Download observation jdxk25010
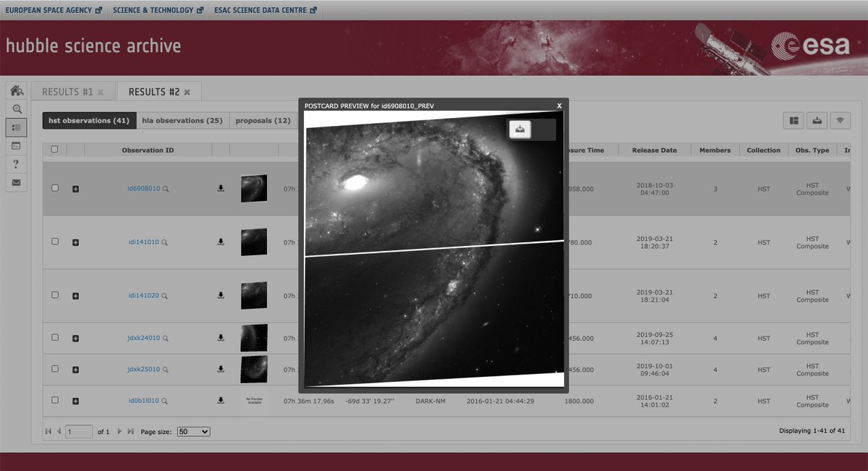868x471 pixels. pyautogui.click(x=221, y=369)
